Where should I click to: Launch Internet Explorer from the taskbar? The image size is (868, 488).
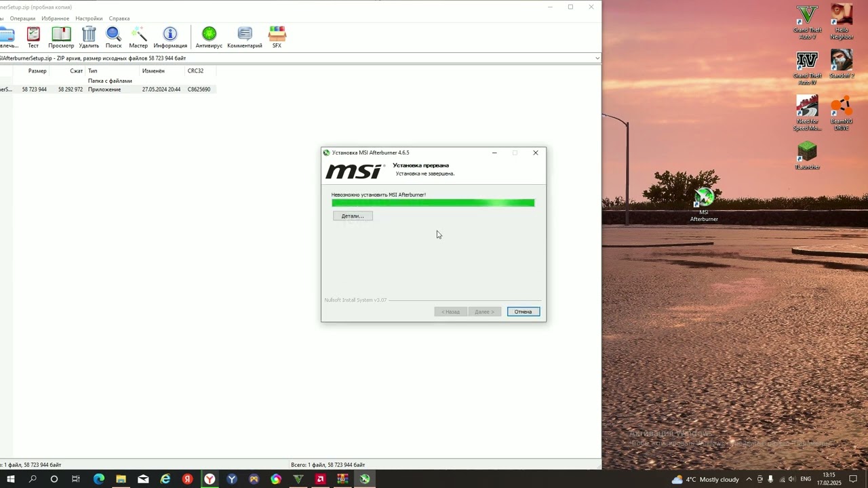click(x=165, y=479)
